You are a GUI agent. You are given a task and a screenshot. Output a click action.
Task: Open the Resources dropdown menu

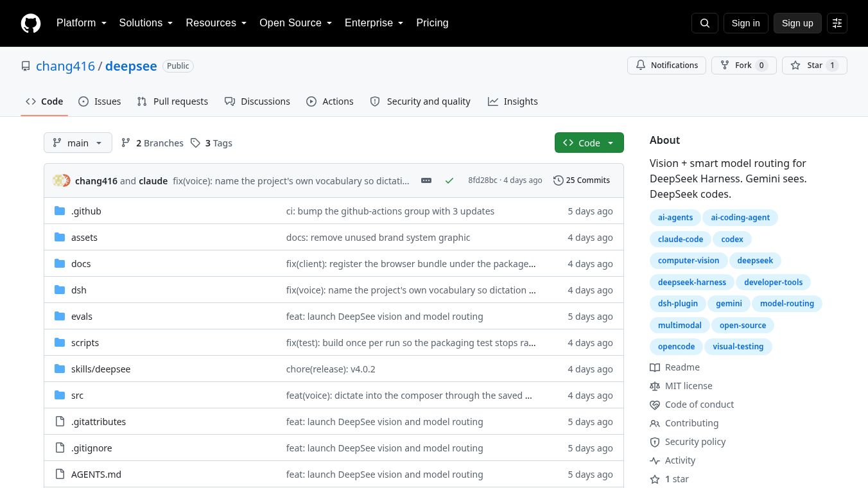coord(216,23)
